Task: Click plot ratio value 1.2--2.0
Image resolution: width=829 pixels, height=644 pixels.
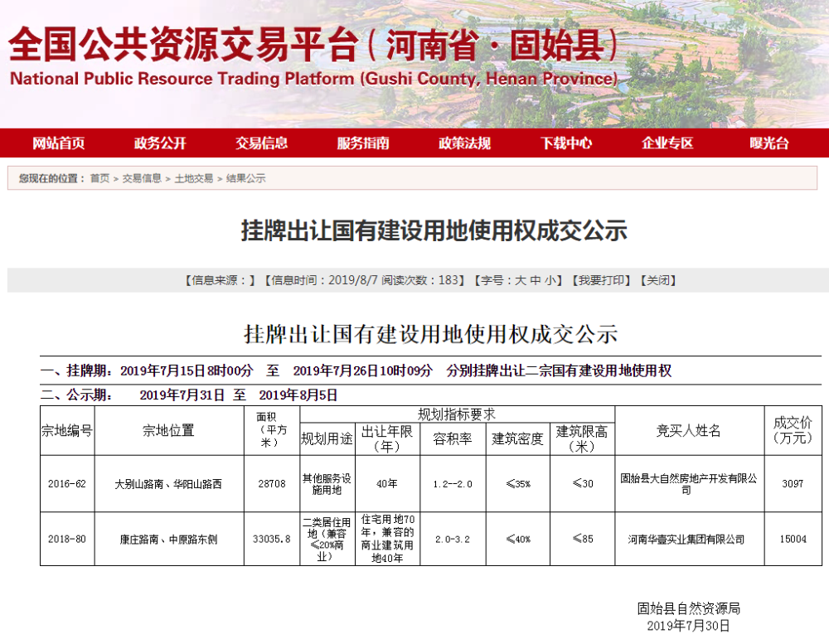Action: point(453,484)
